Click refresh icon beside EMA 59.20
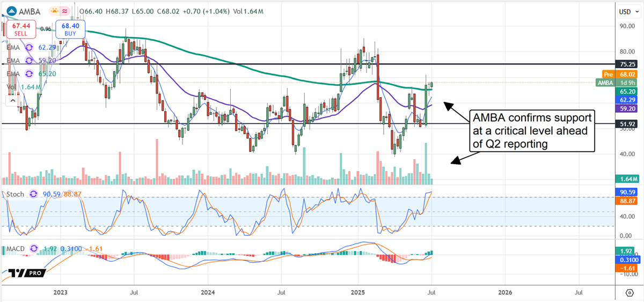Viewport: 644px width, 302px height. (x=28, y=60)
